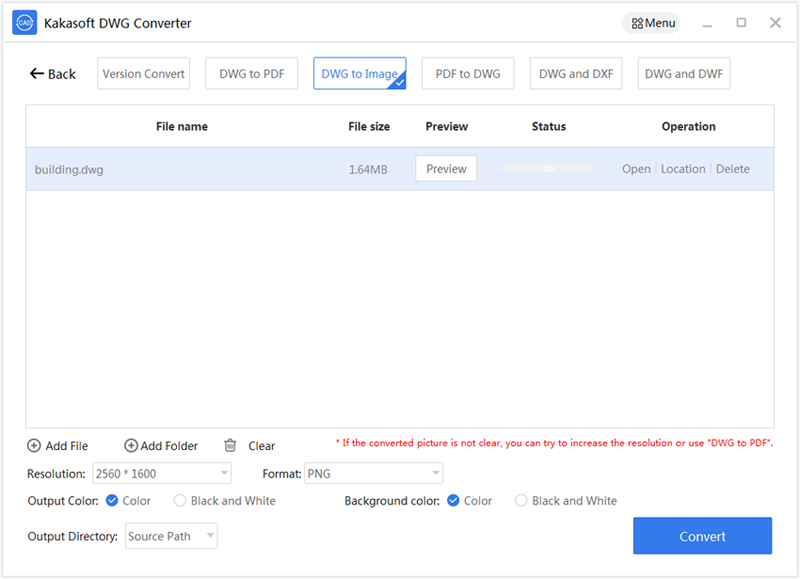Click the building.dwg file name
Screen dimensions: 800x579
[69, 169]
